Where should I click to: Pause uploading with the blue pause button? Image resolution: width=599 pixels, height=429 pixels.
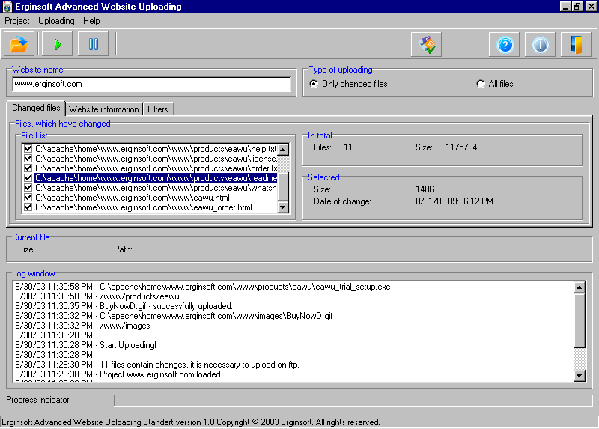[x=93, y=44]
